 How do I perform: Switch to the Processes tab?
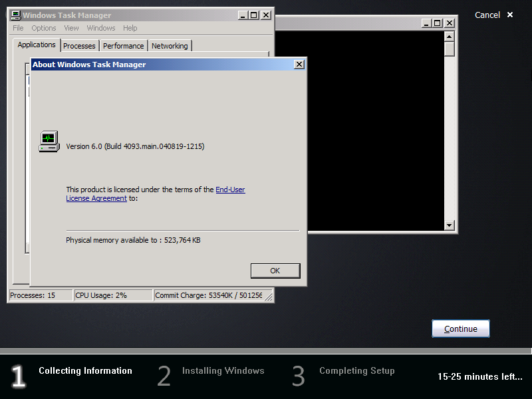pos(79,46)
